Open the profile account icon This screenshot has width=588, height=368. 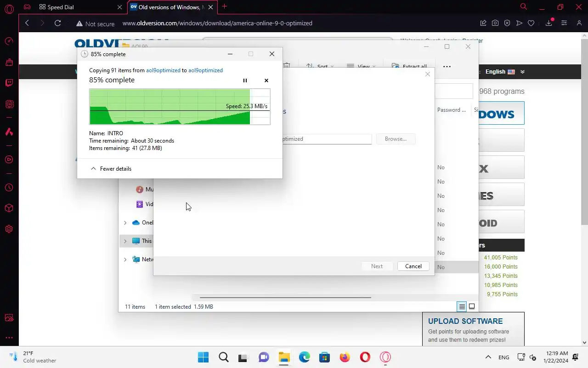click(579, 23)
